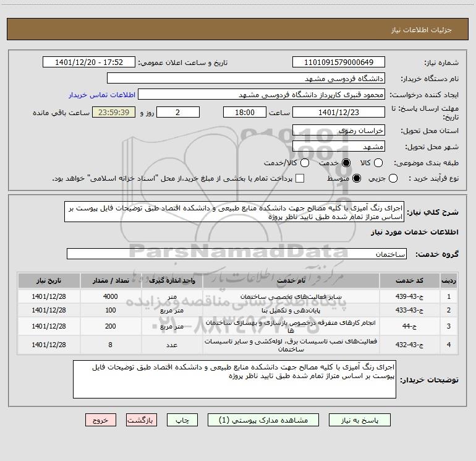
Task: Click the توضیحات خریدار text area
Action: pos(234,379)
